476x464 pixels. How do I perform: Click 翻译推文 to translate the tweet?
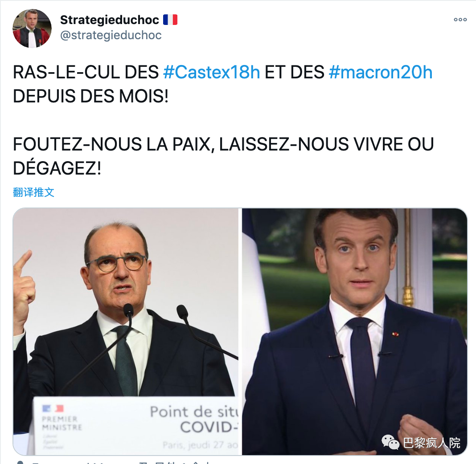(33, 192)
